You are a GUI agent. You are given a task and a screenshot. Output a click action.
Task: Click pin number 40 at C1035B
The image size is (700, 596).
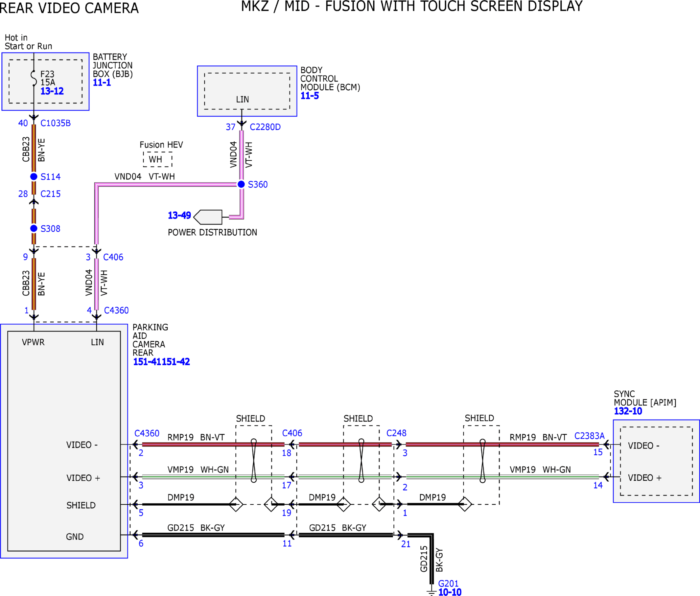coord(23,123)
